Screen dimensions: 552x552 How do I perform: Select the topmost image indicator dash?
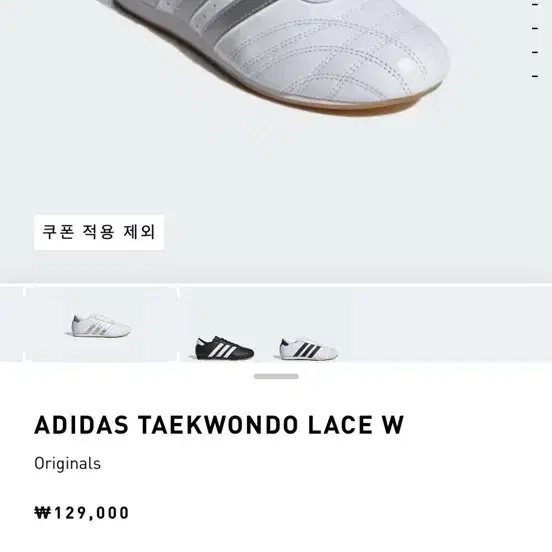(x=535, y=4)
